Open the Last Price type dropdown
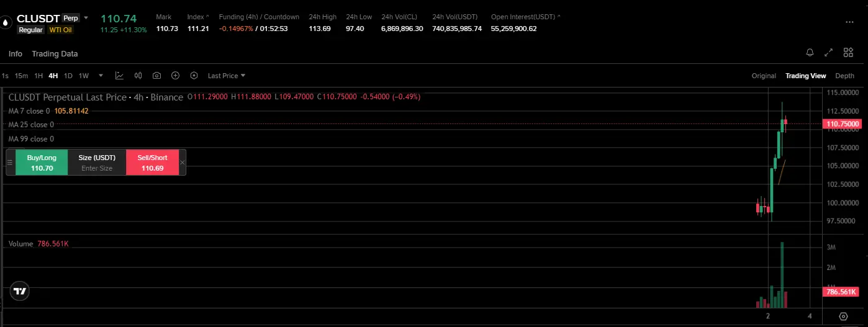The height and width of the screenshot is (327, 868). point(227,76)
